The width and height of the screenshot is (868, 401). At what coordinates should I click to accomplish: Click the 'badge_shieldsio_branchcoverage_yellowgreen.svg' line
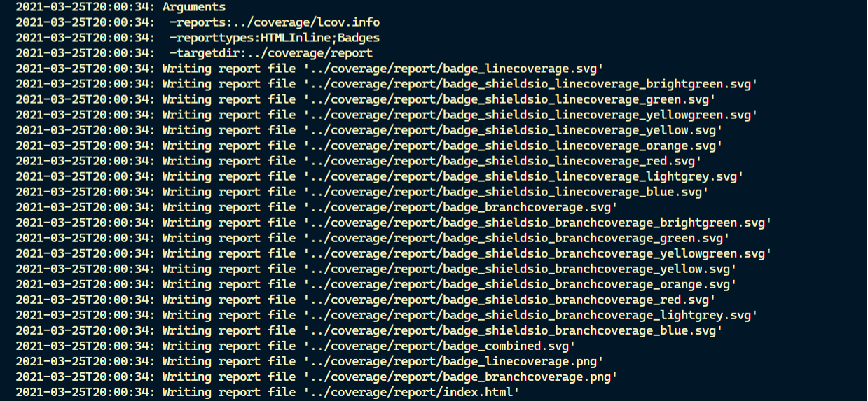coord(394,253)
